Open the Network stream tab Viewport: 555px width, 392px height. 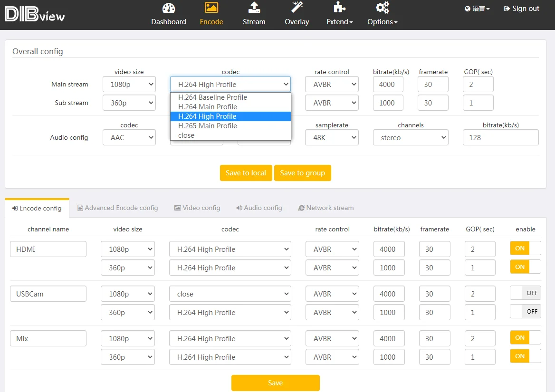pyautogui.click(x=326, y=208)
